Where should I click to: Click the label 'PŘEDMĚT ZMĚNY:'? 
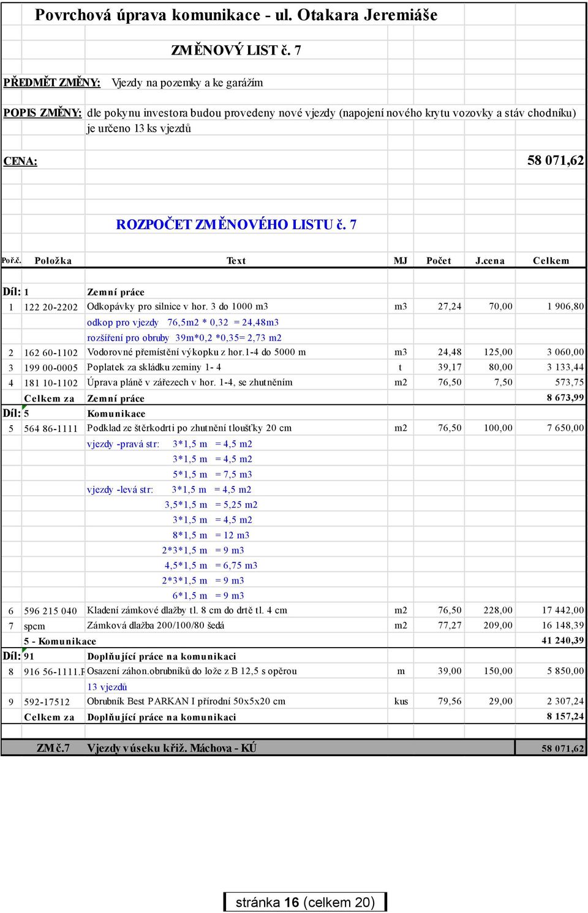pos(52,82)
